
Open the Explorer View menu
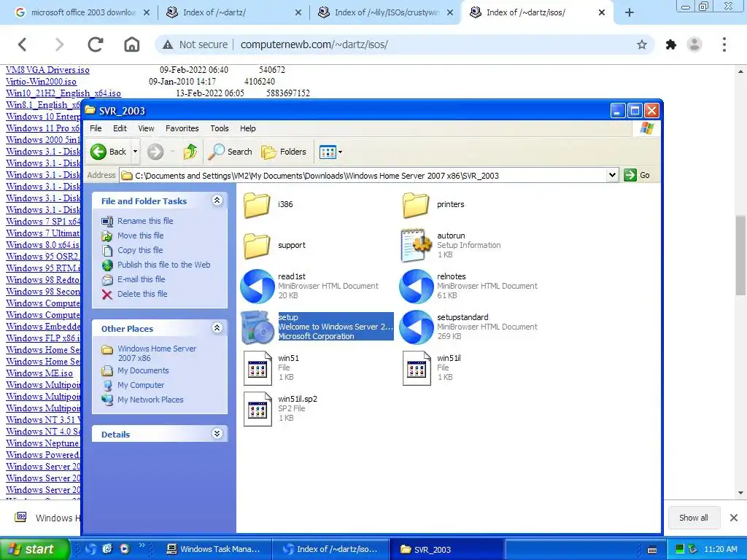click(146, 128)
